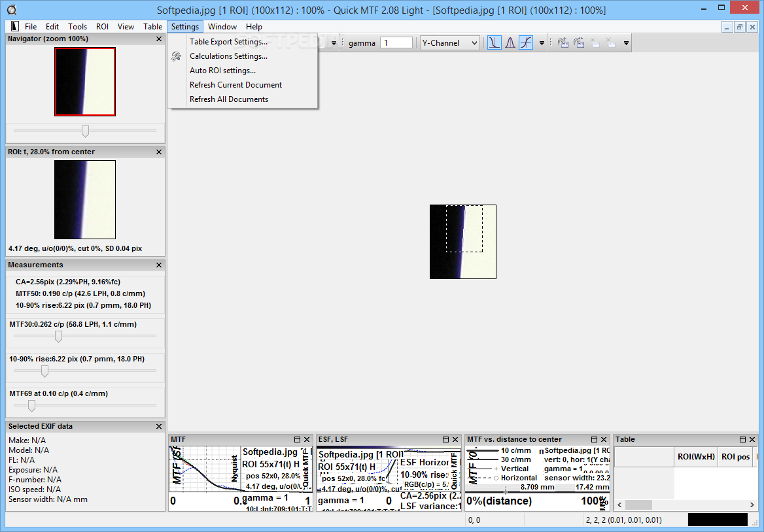This screenshot has height=532, width=764.
Task: Choose Table Export Settings...
Action: coord(243,42)
